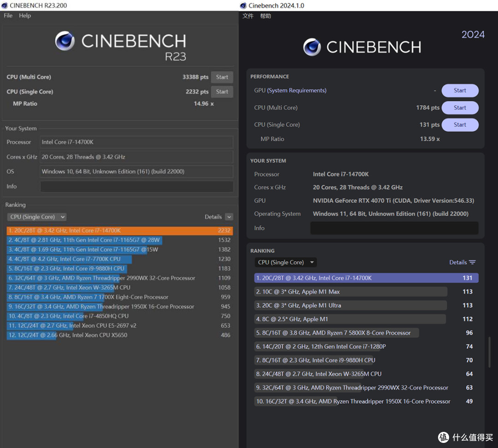Click Cinebench 2024 vertical scrollbar

tap(489, 352)
